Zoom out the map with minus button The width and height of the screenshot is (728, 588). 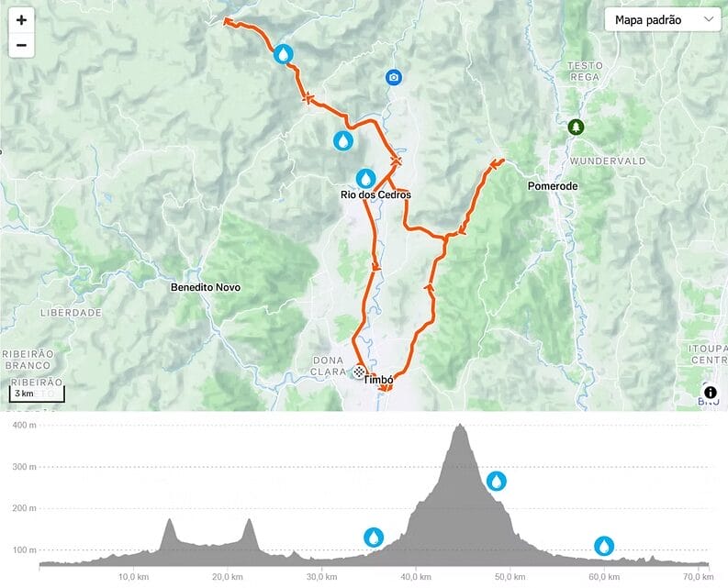(21, 46)
